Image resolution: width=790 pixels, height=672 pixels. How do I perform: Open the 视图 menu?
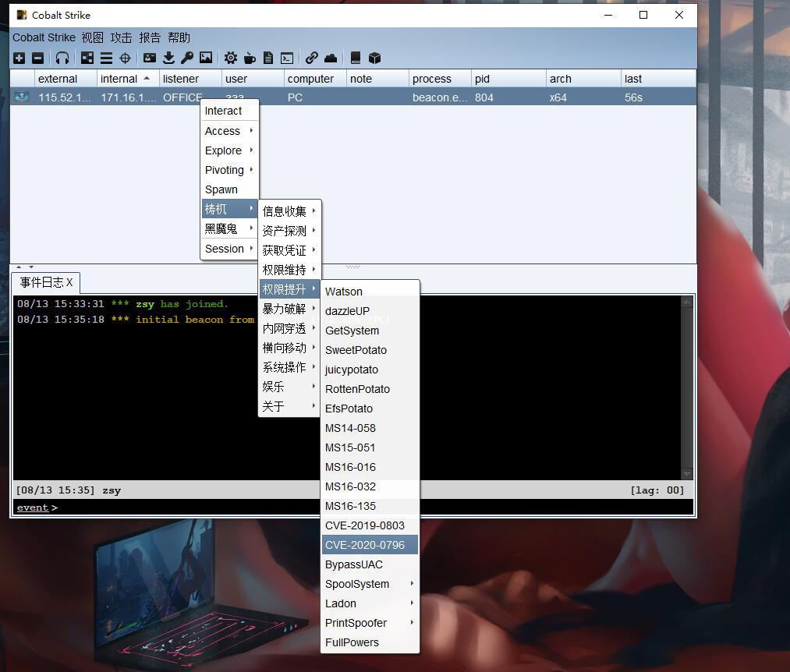point(92,37)
